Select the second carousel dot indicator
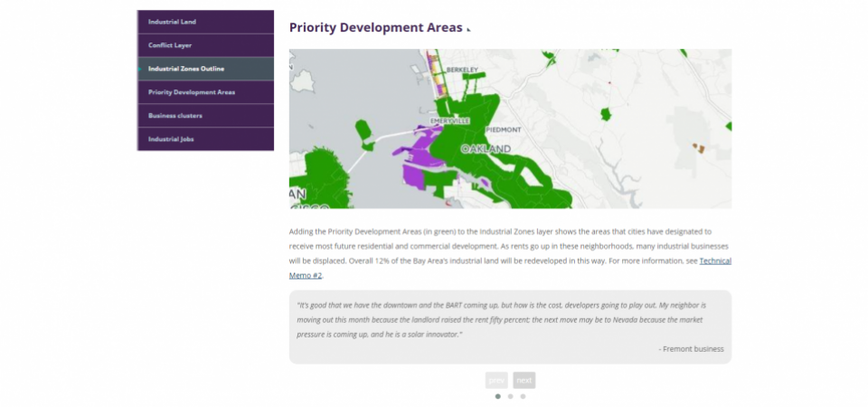The image size is (868, 407). [x=510, y=396]
